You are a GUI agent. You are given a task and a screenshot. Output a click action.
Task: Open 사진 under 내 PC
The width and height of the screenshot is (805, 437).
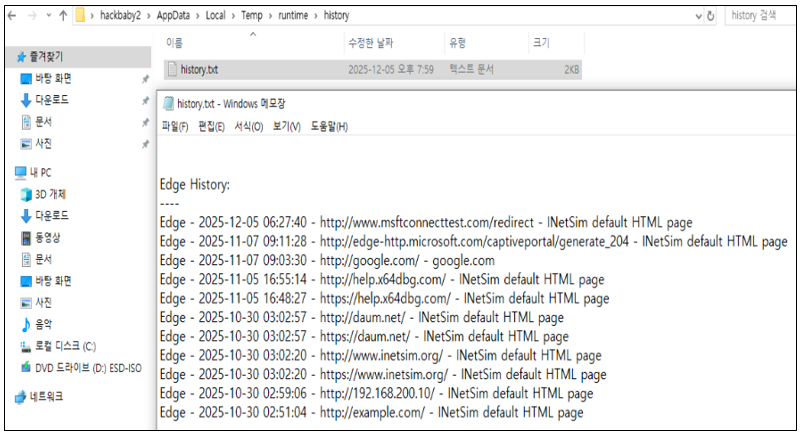click(43, 302)
